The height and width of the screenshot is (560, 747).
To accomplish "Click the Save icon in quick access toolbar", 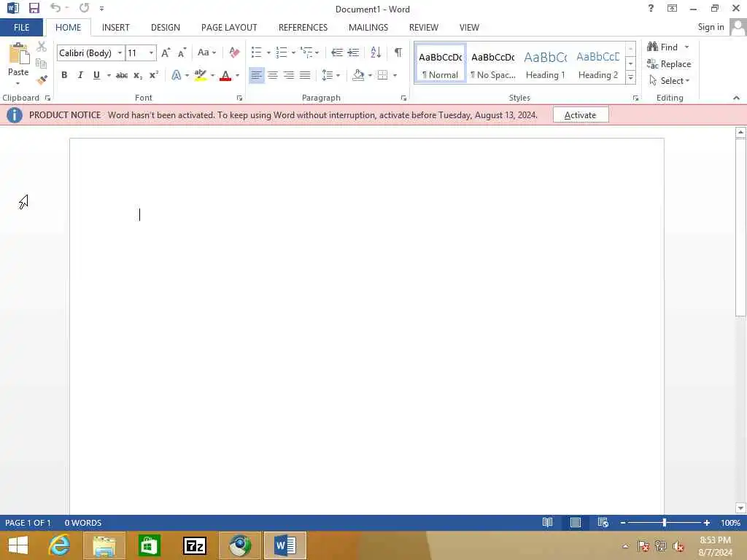I will [34, 8].
